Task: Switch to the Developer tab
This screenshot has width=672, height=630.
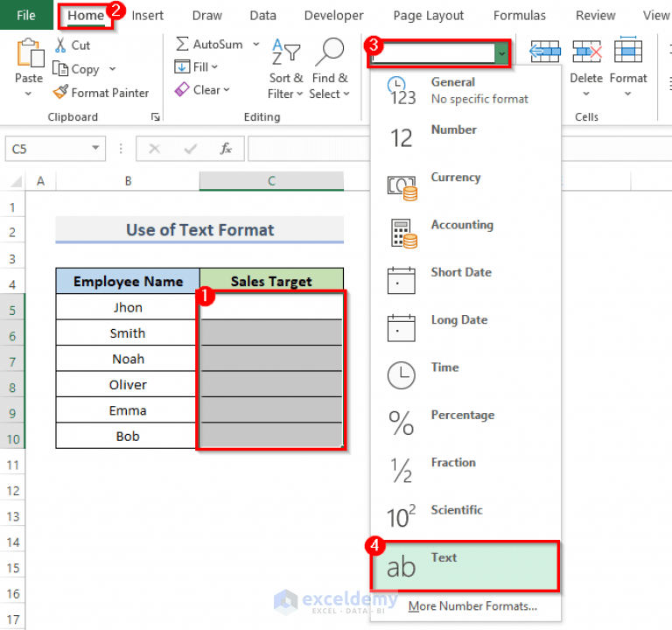Action: (x=334, y=16)
